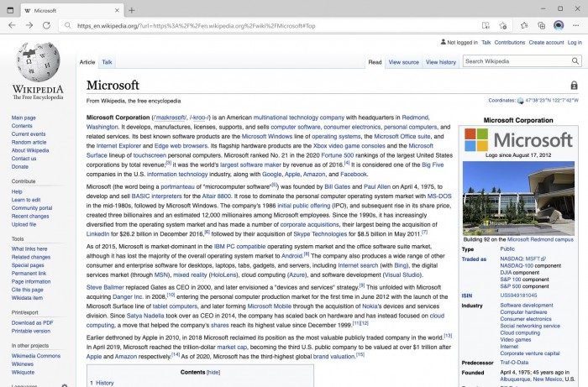This screenshot has width=588, height=387.
Task: Click the page protection padlock icon
Action: pos(574,86)
